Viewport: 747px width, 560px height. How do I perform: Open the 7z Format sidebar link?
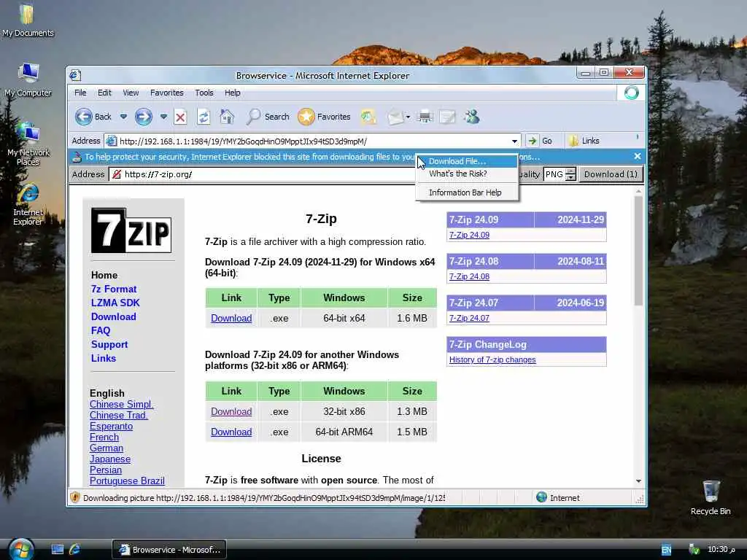click(113, 289)
